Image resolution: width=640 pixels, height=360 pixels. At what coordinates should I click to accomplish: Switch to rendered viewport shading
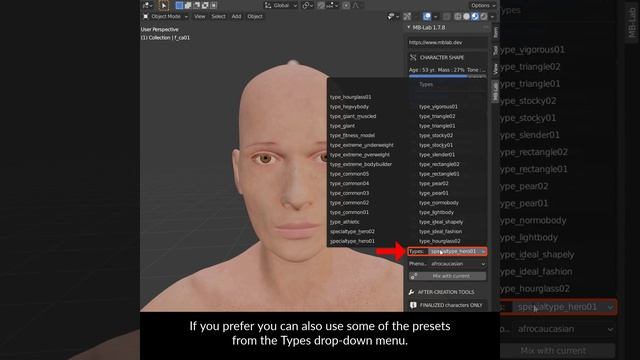pos(484,16)
